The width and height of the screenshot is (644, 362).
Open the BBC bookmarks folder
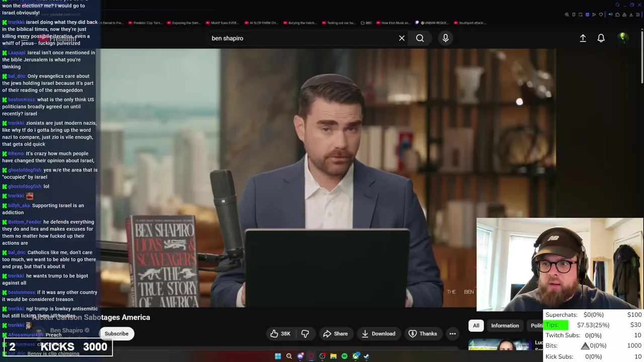point(366,23)
